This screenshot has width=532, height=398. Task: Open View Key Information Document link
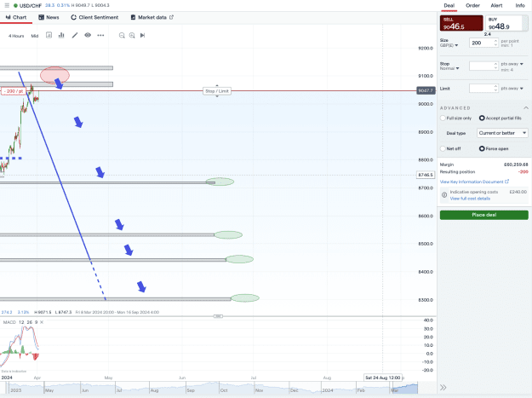[474, 182]
